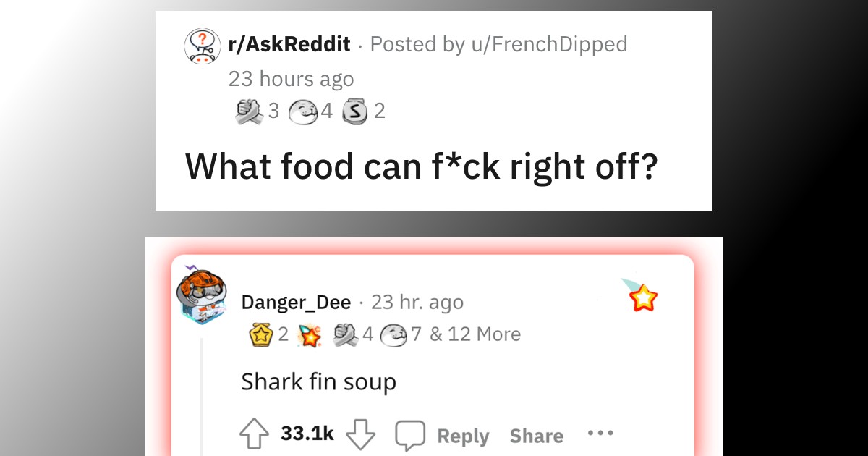Image resolution: width=868 pixels, height=456 pixels.
Task: Expand the '& 12 More' awards list
Action: (x=475, y=334)
